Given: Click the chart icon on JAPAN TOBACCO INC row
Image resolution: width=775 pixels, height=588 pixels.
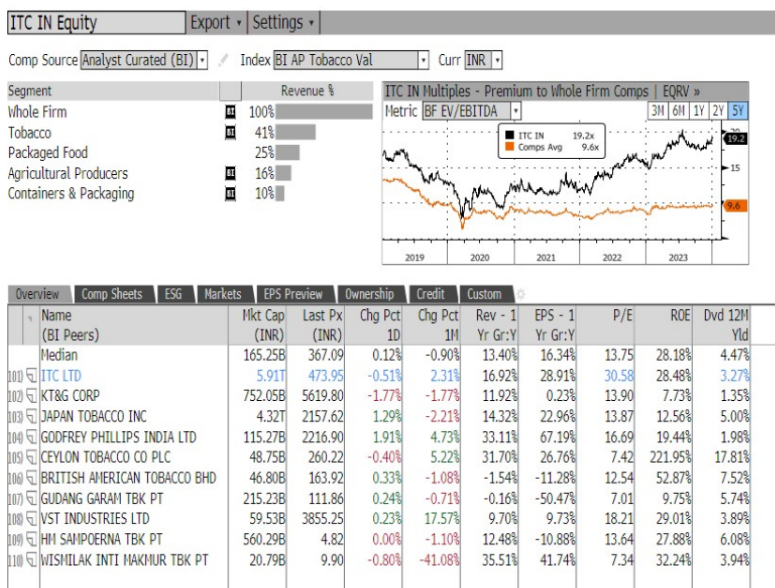Looking at the screenshot, I should 32,417.
